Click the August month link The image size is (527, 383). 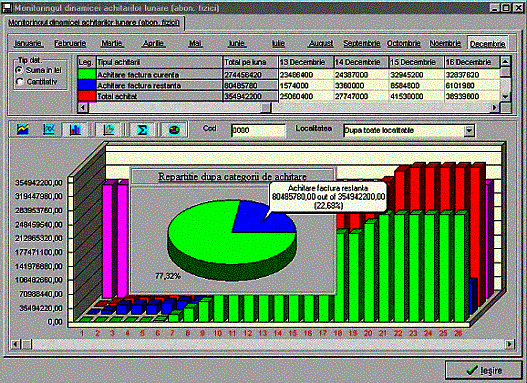(x=321, y=43)
